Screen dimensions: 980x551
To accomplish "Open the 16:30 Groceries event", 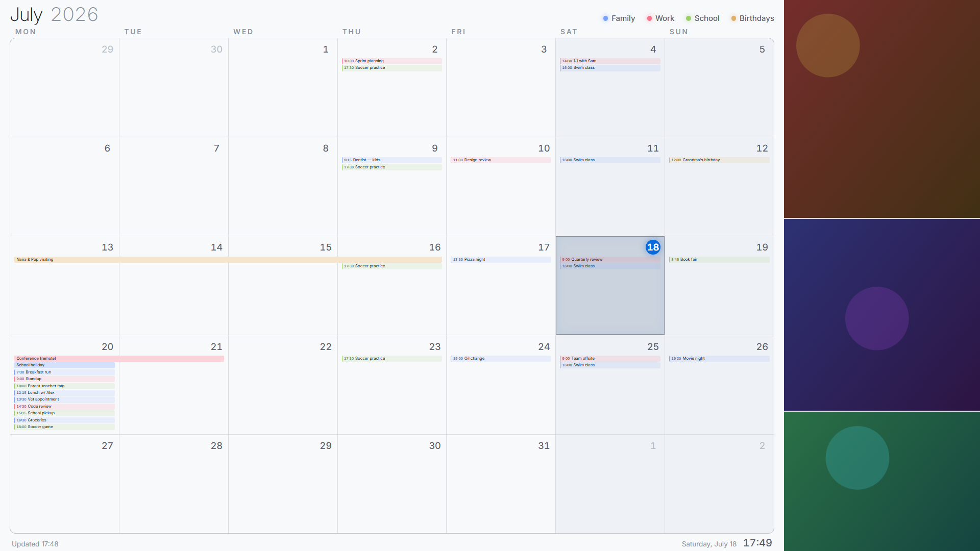I will tap(64, 420).
